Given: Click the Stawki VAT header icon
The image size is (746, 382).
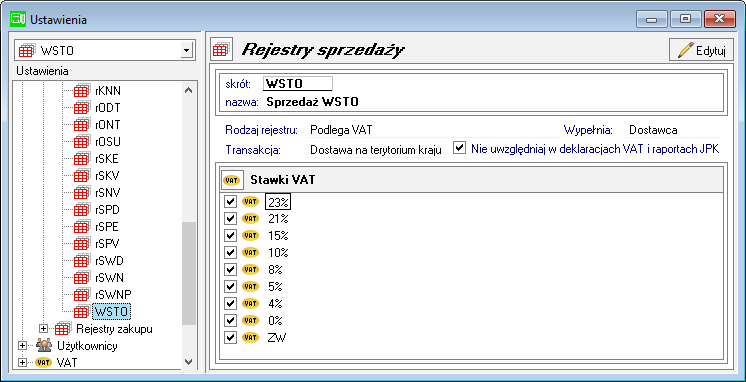Looking at the screenshot, I should [232, 181].
